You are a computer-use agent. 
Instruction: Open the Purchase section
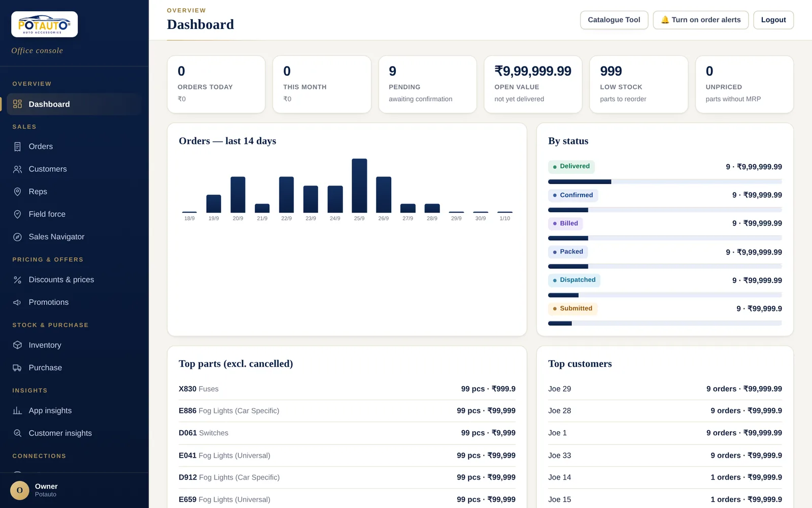coord(74,368)
